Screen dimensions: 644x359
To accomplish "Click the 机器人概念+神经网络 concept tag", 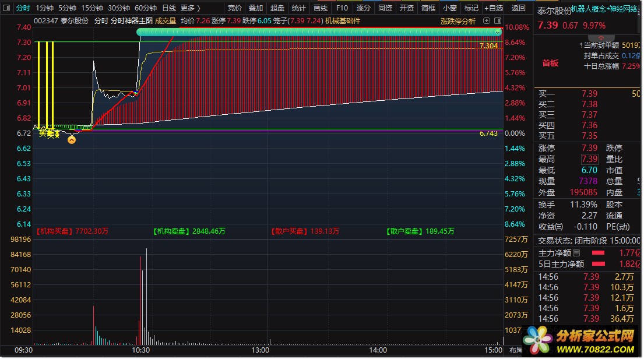I will tap(606, 9).
